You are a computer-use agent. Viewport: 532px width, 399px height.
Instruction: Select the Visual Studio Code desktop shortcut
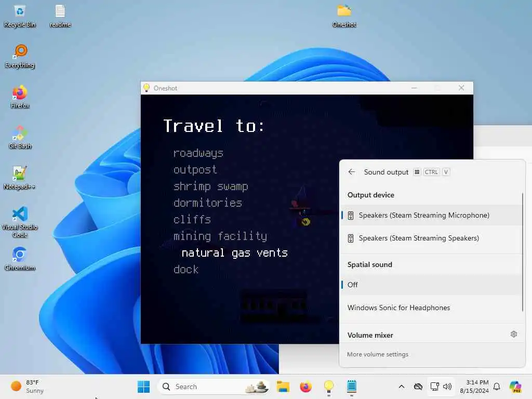tap(20, 222)
